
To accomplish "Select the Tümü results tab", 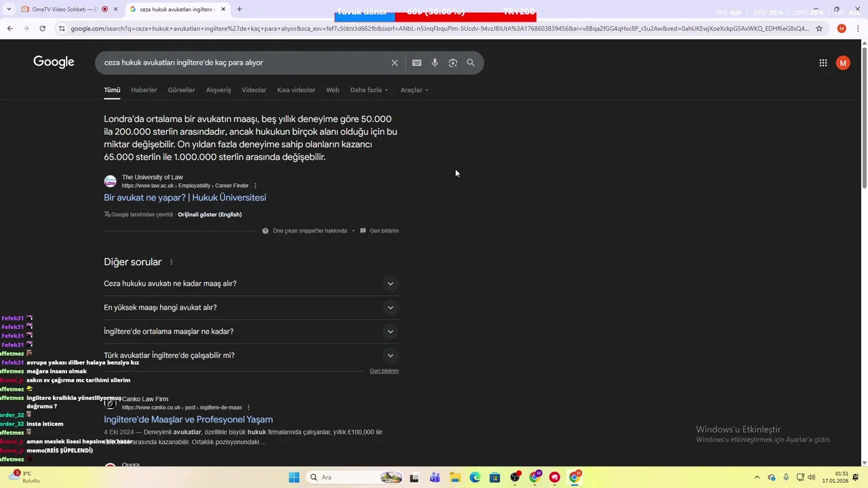I will click(112, 90).
